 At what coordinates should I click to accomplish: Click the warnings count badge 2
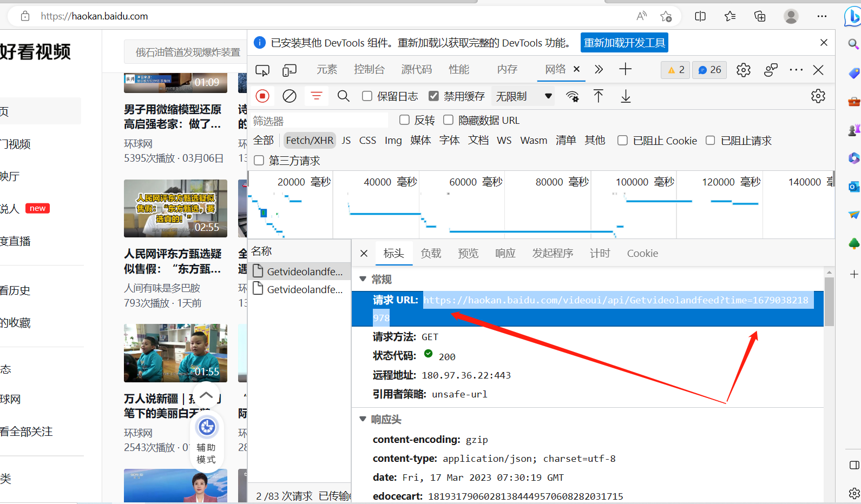tap(676, 70)
